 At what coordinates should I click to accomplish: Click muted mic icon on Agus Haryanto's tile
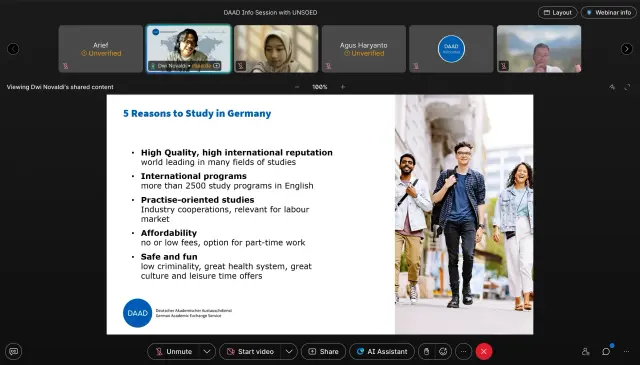pyautogui.click(x=328, y=66)
